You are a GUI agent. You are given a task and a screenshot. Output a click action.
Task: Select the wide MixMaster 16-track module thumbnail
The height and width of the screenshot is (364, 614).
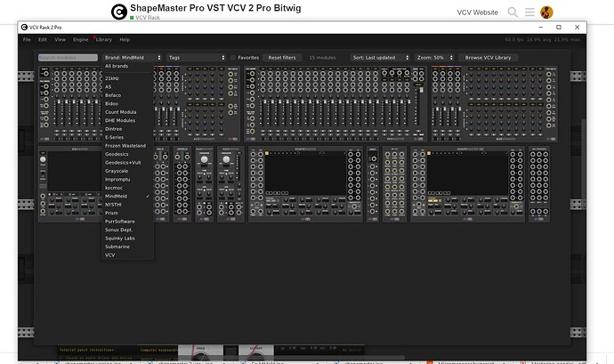pos(335,104)
